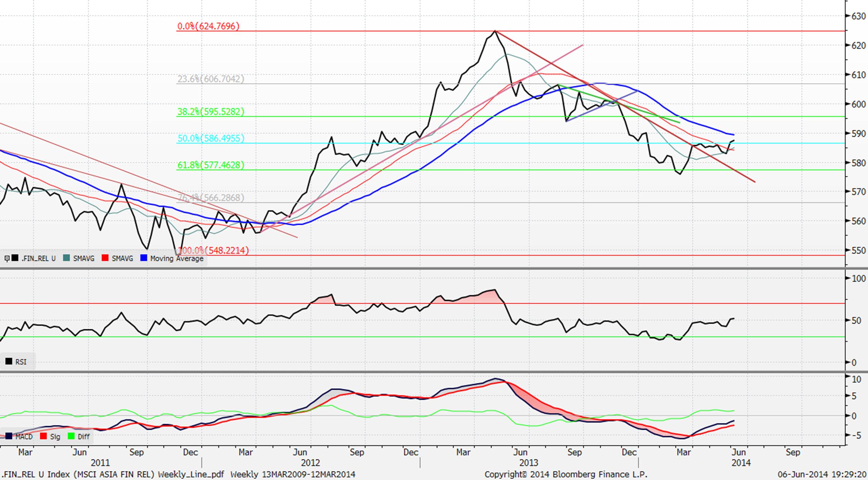Click the teal SMAVG legend swatch
The image size is (868, 480).
[66, 258]
